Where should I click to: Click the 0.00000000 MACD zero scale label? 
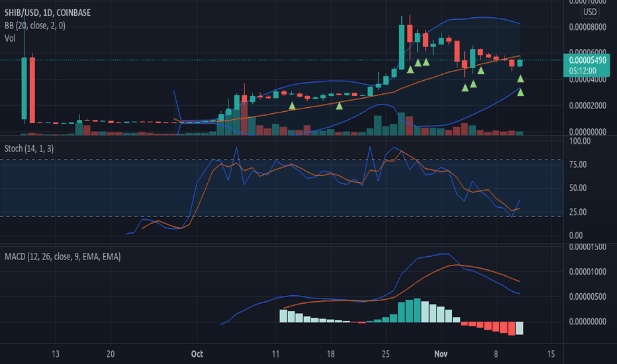pos(587,322)
